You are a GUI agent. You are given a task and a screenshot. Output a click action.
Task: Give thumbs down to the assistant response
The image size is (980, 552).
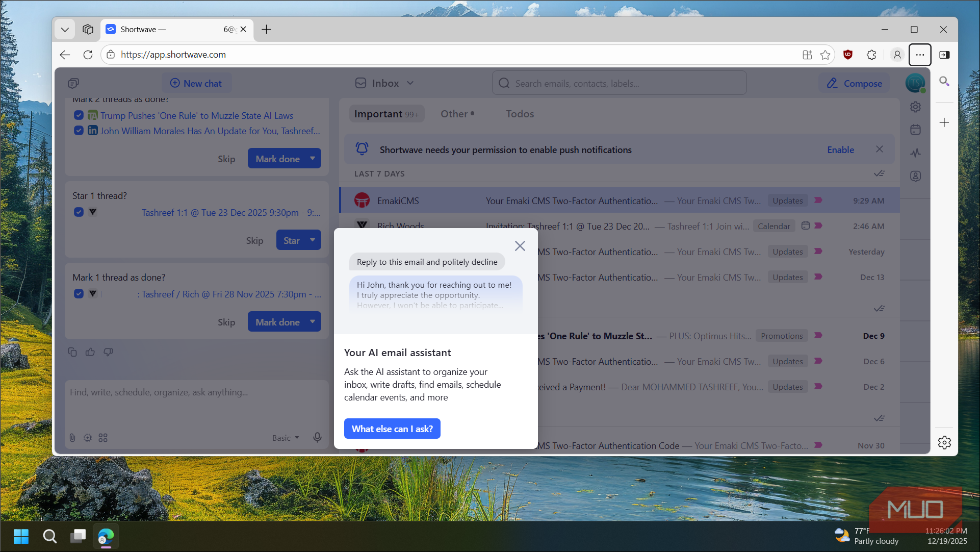tap(108, 352)
